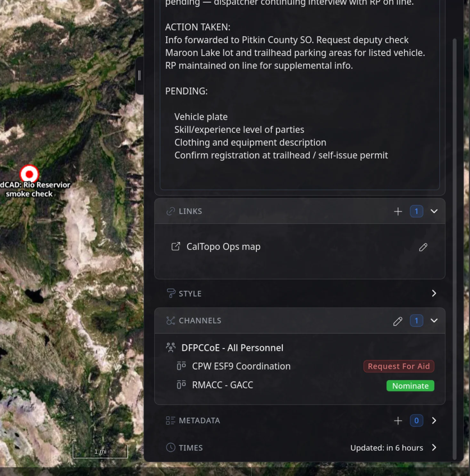Viewport: 470px width, 476px height.
Task: Click the 'PENDING:' heading text
Action: point(186,91)
